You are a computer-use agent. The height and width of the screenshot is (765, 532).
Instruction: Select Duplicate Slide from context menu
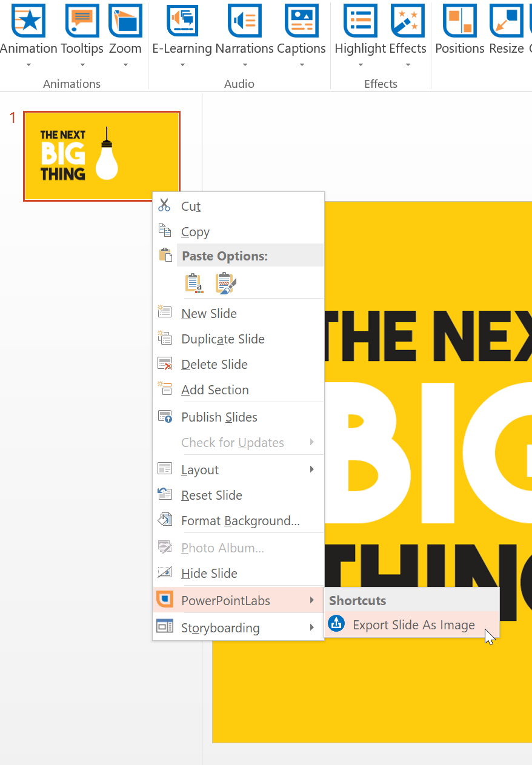coord(222,339)
